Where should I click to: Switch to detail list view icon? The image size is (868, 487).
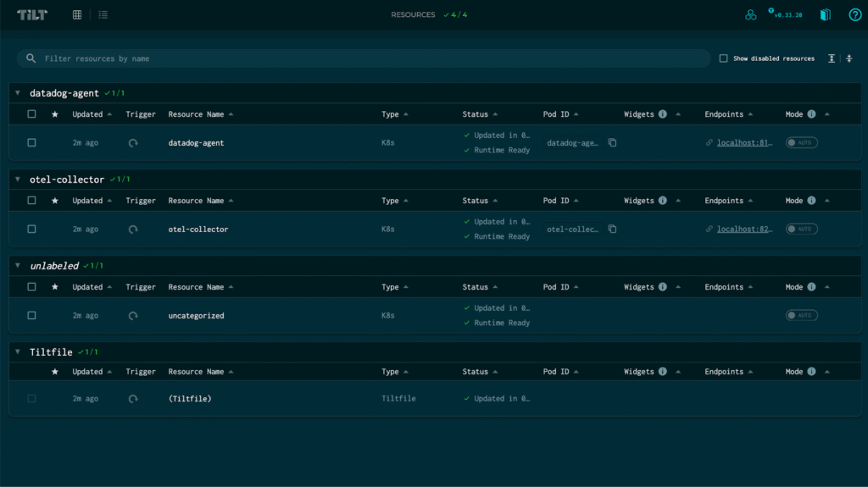point(103,15)
